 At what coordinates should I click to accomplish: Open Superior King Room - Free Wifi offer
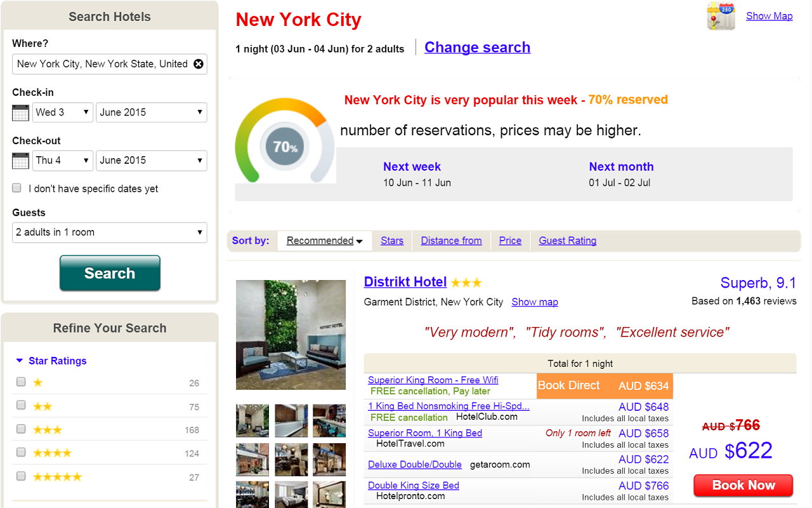433,380
